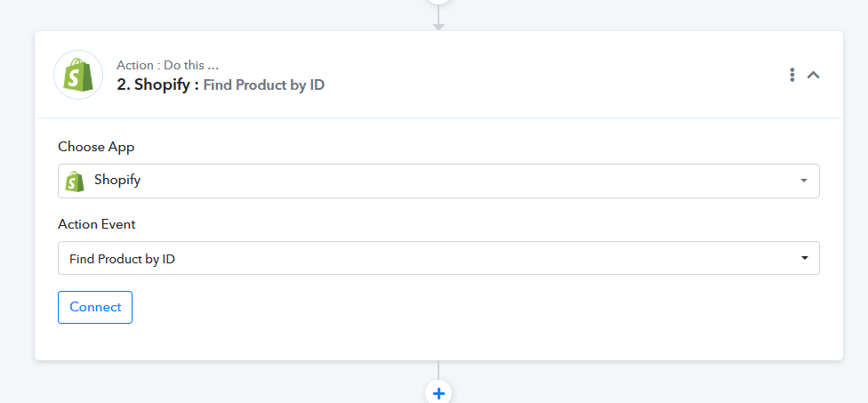Click the partially visible circle above the step
The image size is (868, 403).
coord(438,2)
